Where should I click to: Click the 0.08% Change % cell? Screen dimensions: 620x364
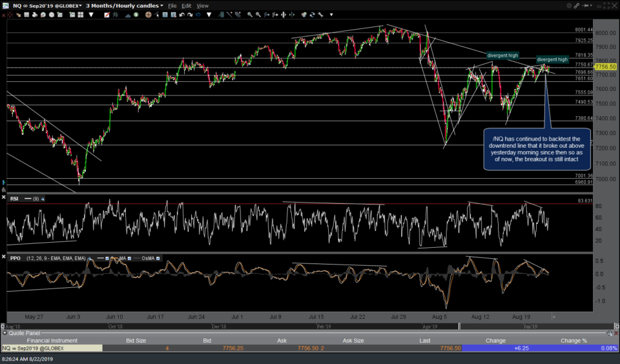(x=608, y=349)
